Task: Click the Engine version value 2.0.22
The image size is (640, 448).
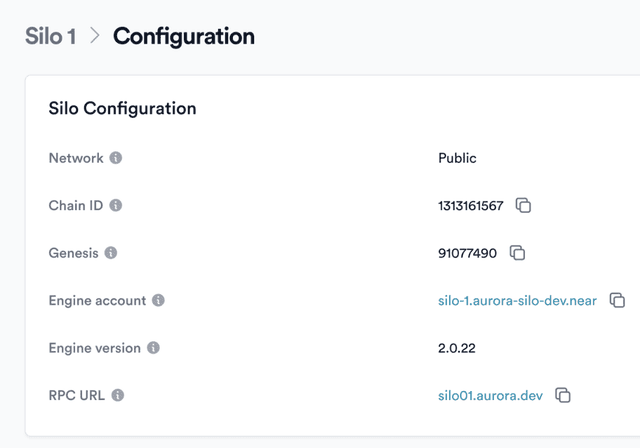Action: (x=460, y=348)
